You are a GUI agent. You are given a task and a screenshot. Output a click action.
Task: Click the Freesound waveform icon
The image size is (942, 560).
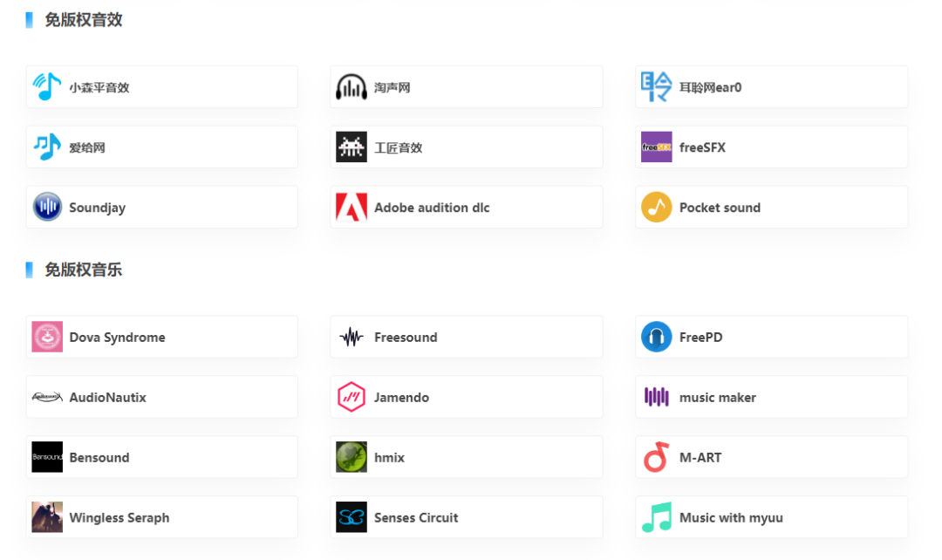click(351, 337)
